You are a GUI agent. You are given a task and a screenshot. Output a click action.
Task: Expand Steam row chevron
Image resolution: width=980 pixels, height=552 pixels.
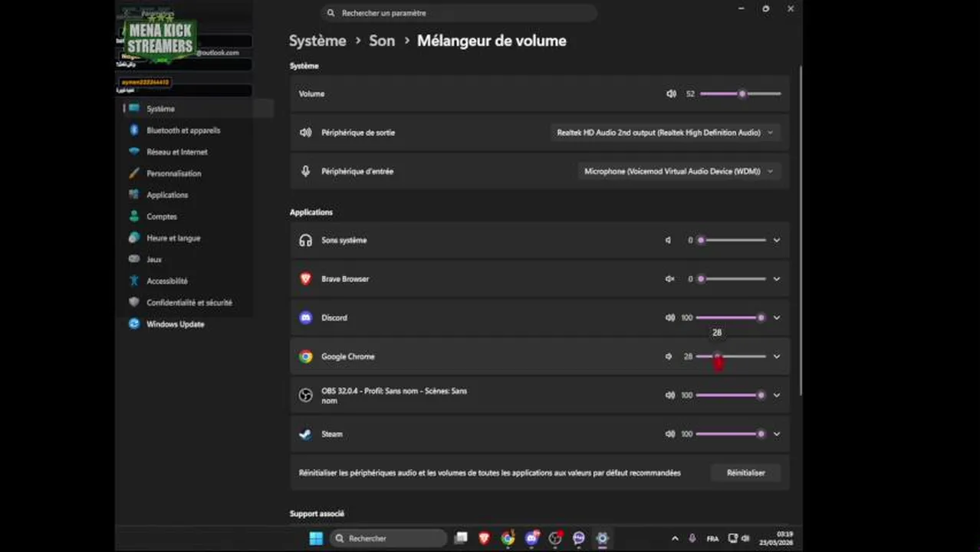777,434
